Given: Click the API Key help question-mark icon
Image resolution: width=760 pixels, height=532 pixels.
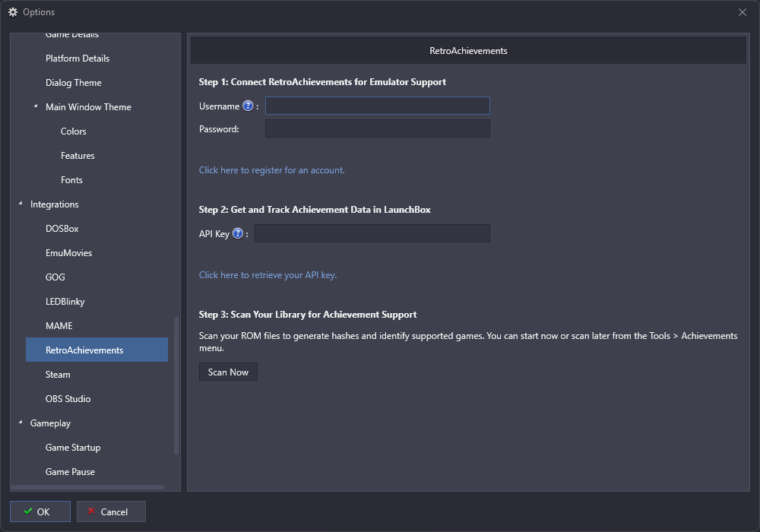Looking at the screenshot, I should (x=237, y=233).
